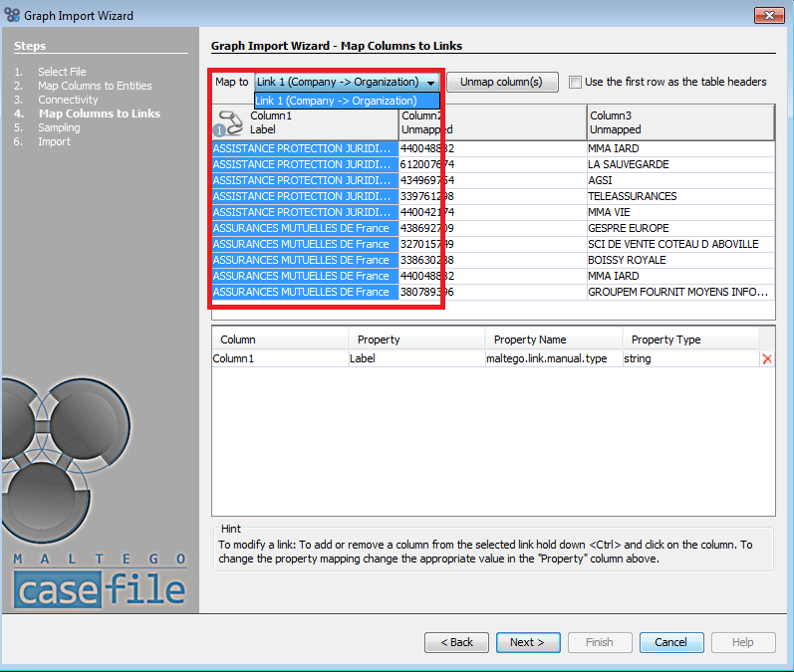Click the first 'ASSISTANCE PROTECTION JURIDI...' row
Screen dimensions: 794x672
[x=305, y=148]
